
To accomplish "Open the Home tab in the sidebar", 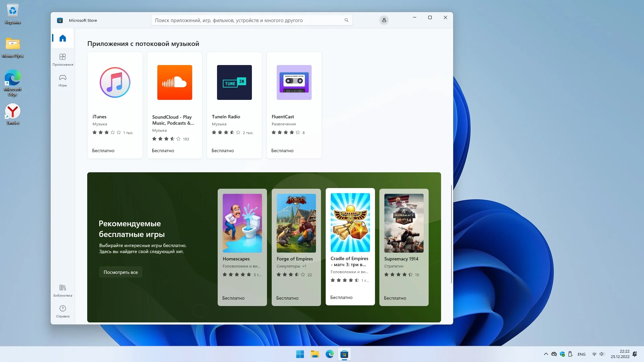I will coord(63,38).
